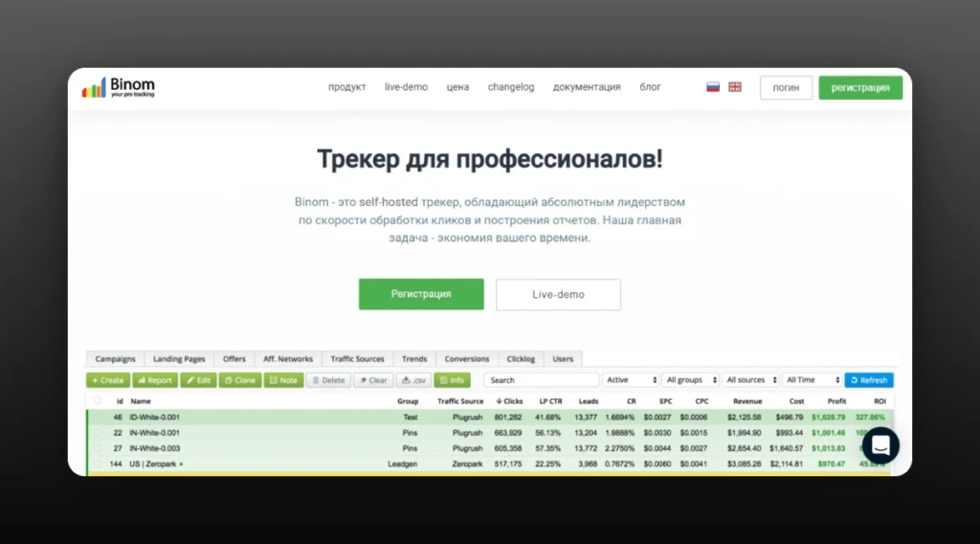Viewport: 980px width, 544px height.
Task: Switch to the Campaigns tab
Action: 115,359
